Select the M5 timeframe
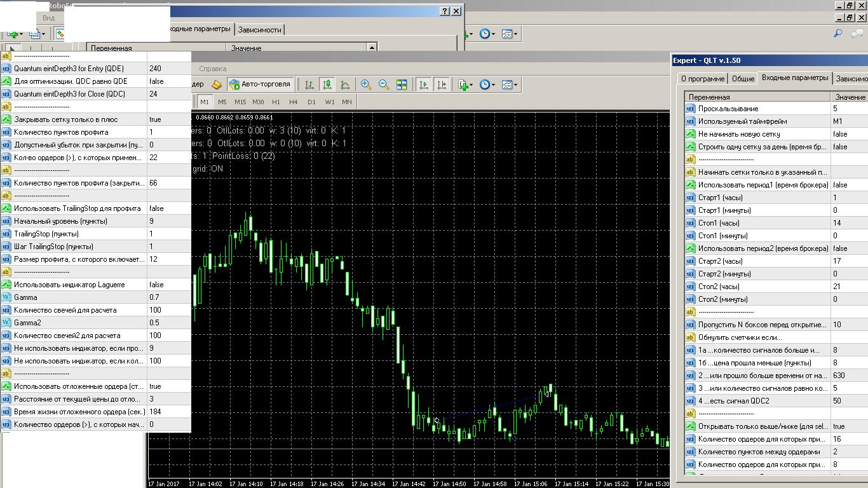Image resolution: width=868 pixels, height=488 pixels. tap(222, 102)
